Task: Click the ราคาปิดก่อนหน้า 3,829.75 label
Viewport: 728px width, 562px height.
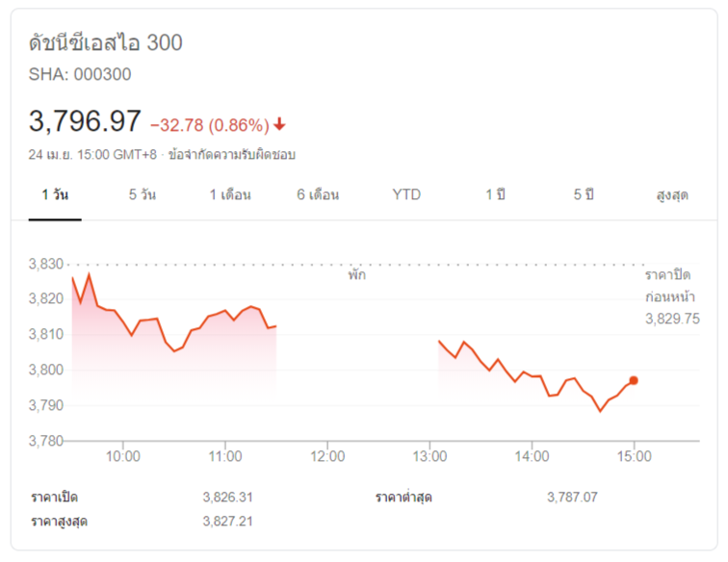Action: (671, 296)
